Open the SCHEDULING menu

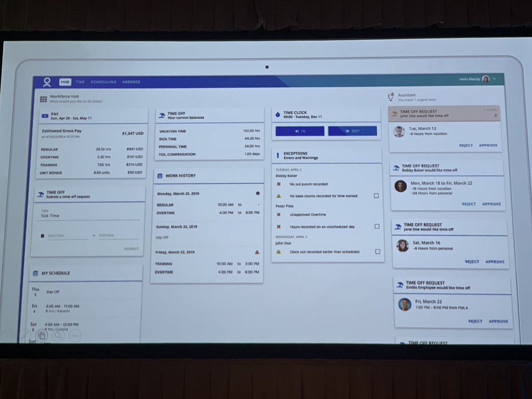pos(103,82)
